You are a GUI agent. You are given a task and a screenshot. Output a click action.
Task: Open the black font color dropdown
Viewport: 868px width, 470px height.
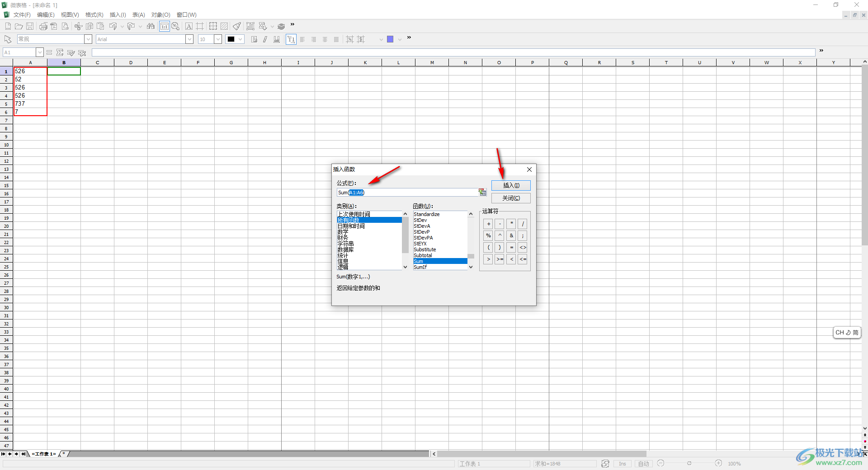click(241, 39)
